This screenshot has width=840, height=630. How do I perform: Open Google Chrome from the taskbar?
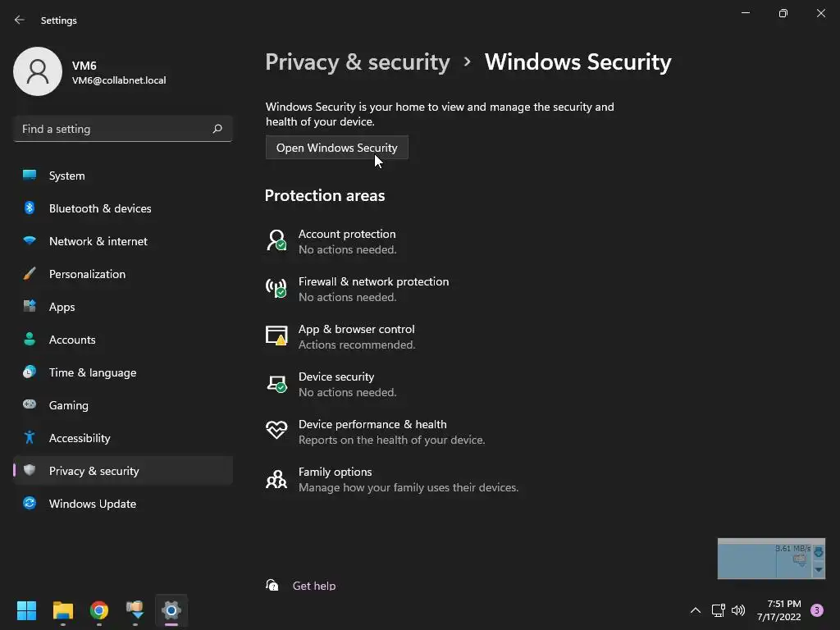99,610
